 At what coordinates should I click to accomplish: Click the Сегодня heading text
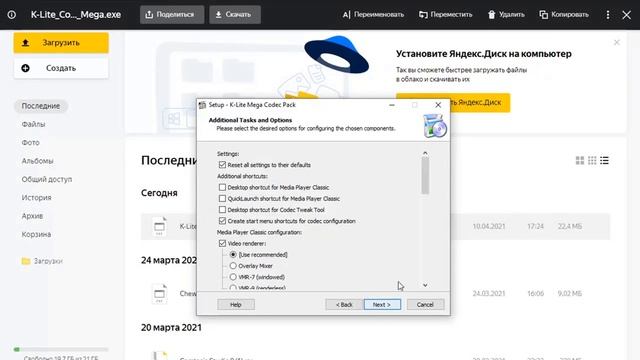click(x=159, y=193)
